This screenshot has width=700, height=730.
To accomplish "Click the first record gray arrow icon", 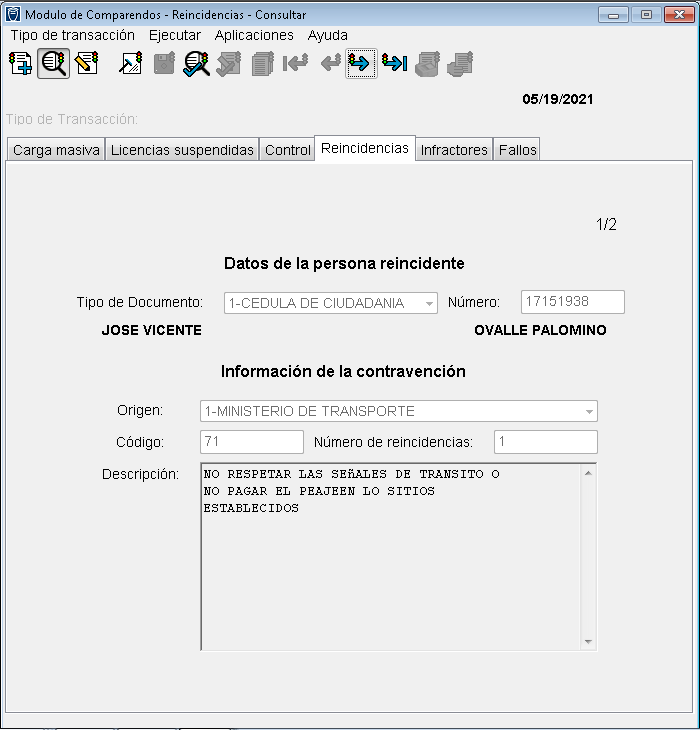I will 295,64.
